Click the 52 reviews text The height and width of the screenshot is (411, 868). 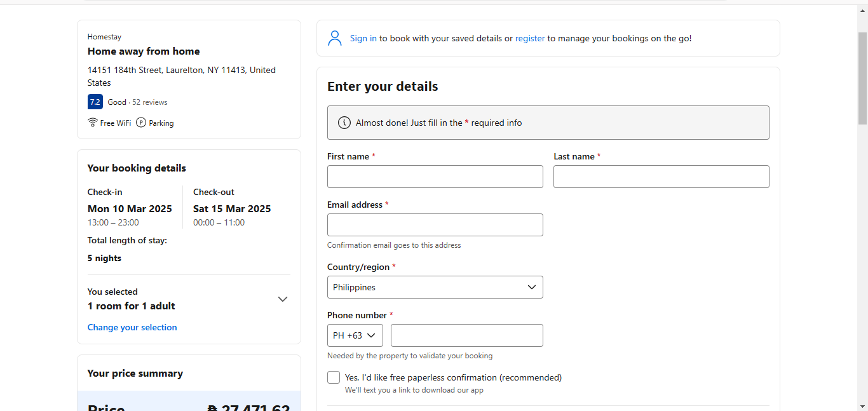[150, 102]
